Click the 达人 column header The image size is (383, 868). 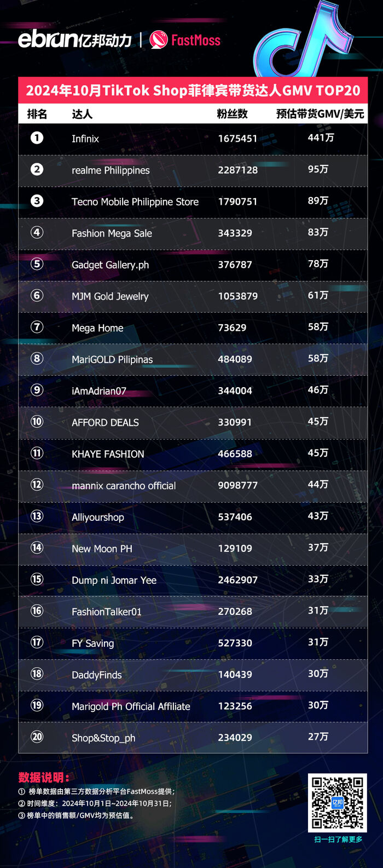(x=82, y=114)
